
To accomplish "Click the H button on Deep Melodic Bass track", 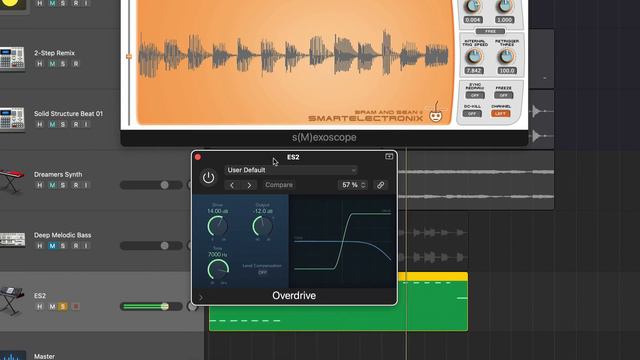I will pyautogui.click(x=40, y=246).
